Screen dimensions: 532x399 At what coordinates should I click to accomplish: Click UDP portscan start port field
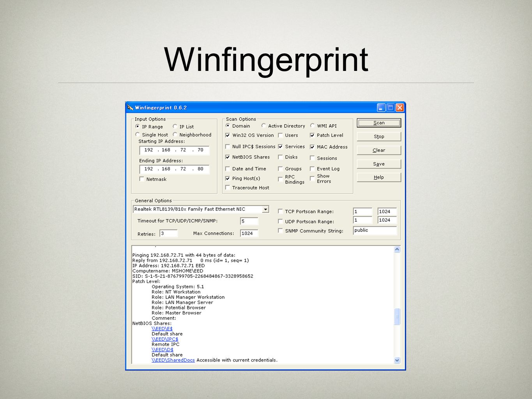(362, 220)
